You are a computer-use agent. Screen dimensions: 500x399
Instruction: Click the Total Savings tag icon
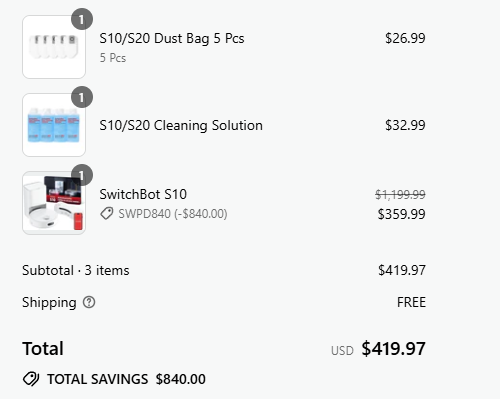(x=31, y=379)
